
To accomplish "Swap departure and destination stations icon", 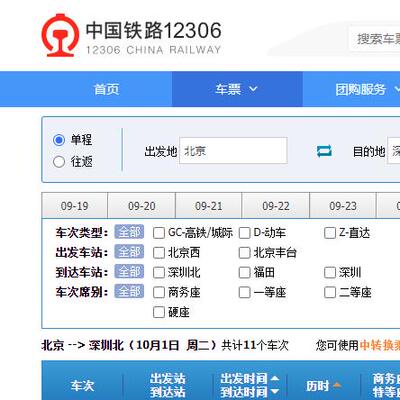I will 324,151.
